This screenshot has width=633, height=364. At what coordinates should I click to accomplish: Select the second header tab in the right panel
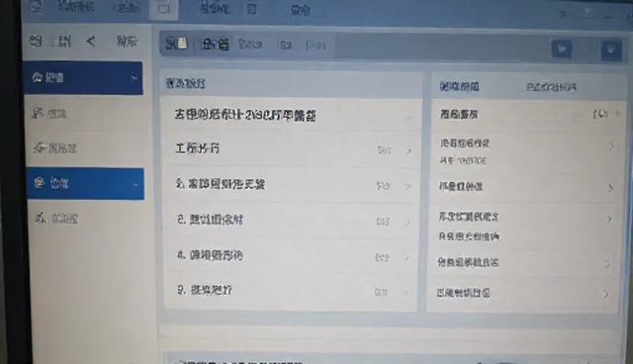(x=551, y=87)
